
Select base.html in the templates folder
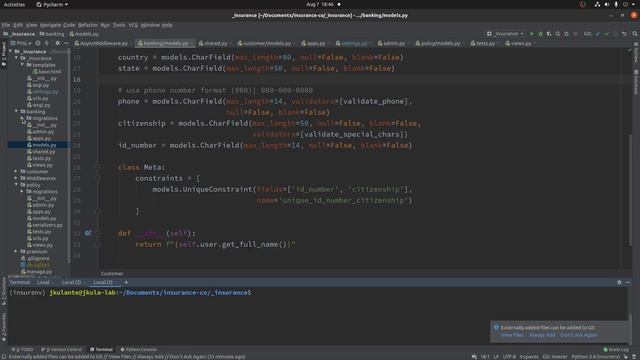47,71
